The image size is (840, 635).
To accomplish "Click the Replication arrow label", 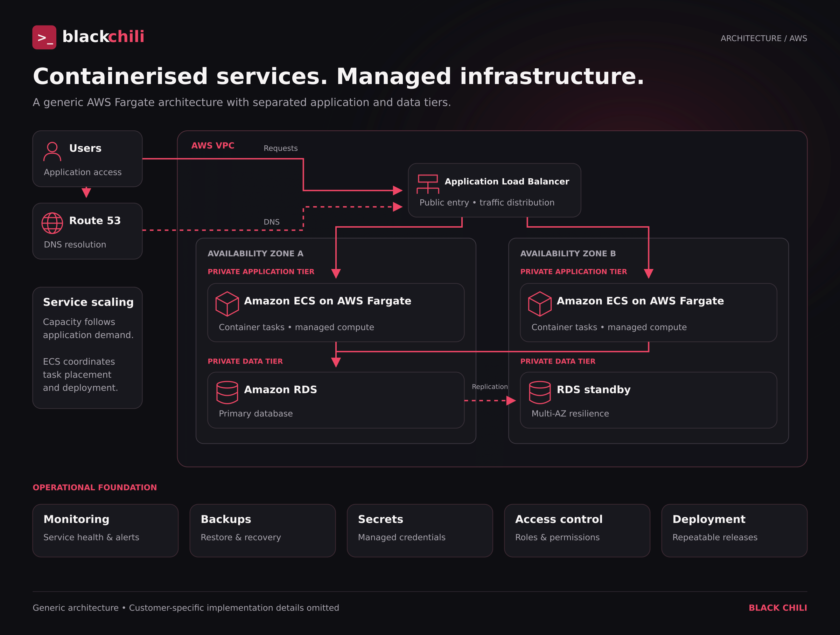I will pos(490,386).
